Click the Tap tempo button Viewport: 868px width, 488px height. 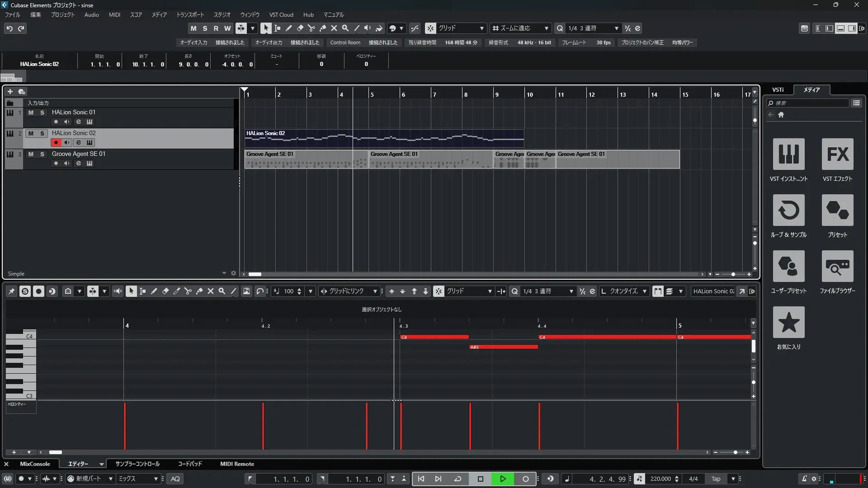tap(716, 479)
